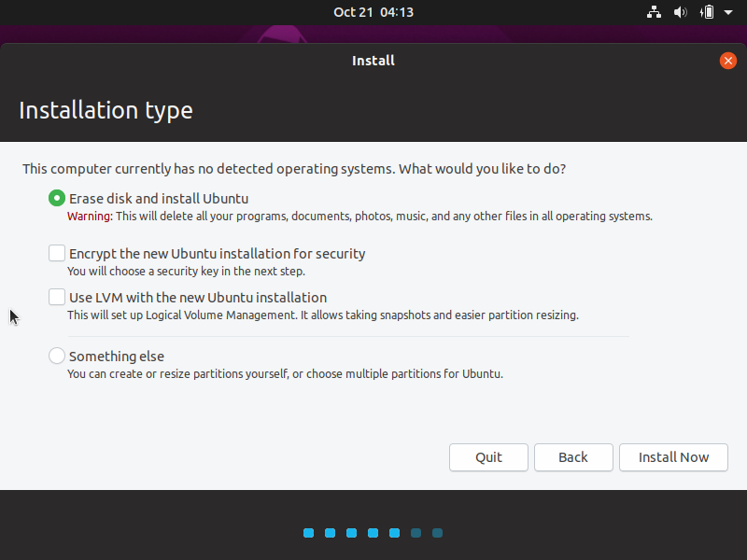Go Back to the previous step
This screenshot has width=747, height=560.
[x=573, y=457]
